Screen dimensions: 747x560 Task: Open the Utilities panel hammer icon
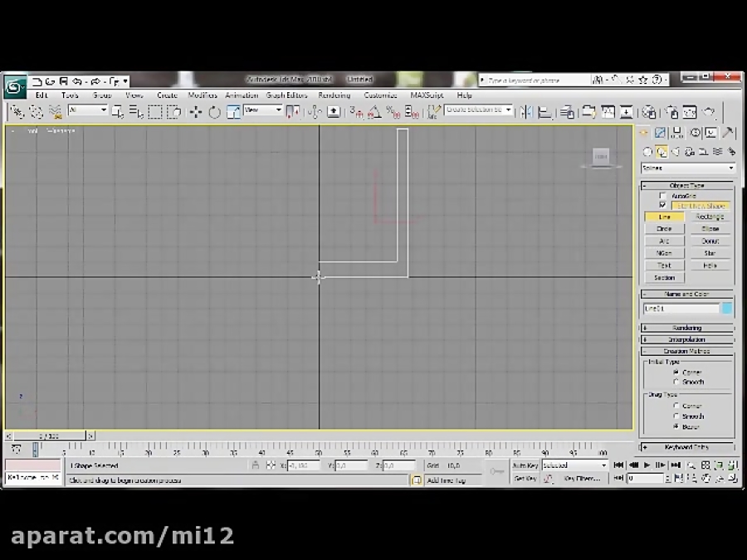(x=728, y=133)
